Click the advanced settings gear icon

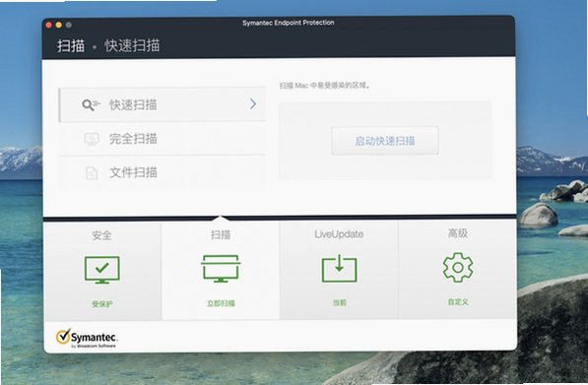coord(458,267)
